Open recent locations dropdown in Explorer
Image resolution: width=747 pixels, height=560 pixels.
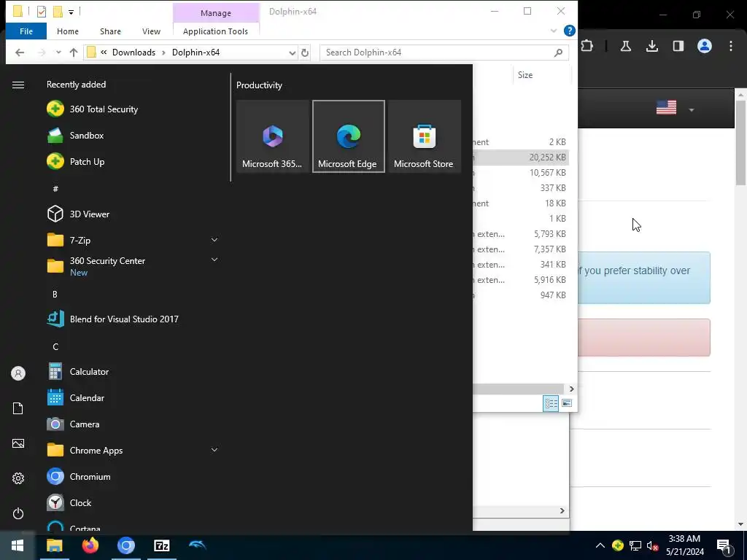coord(58,52)
